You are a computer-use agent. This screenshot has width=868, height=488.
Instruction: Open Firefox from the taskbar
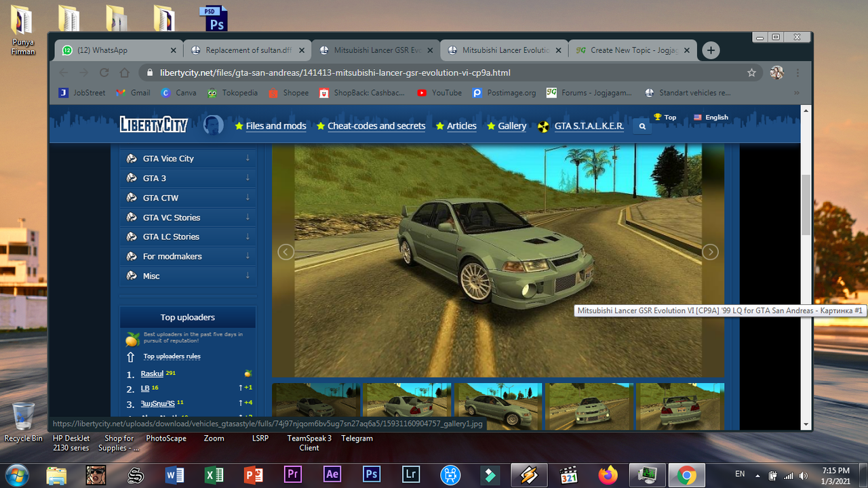click(608, 474)
